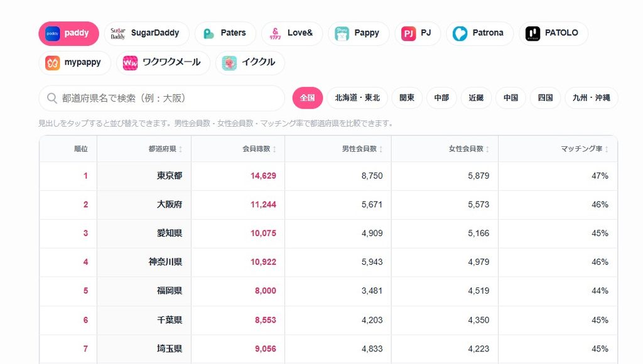Open the PJ app icon
The height and width of the screenshot is (364, 643).
tap(408, 34)
